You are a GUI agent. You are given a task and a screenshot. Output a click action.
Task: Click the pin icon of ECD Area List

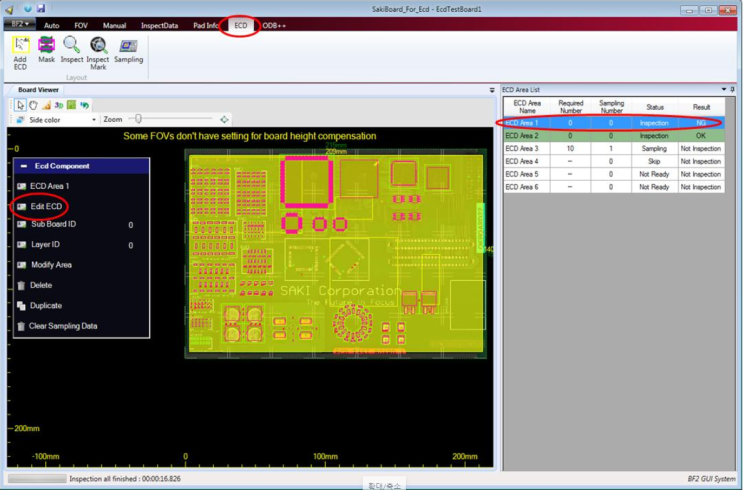click(733, 89)
